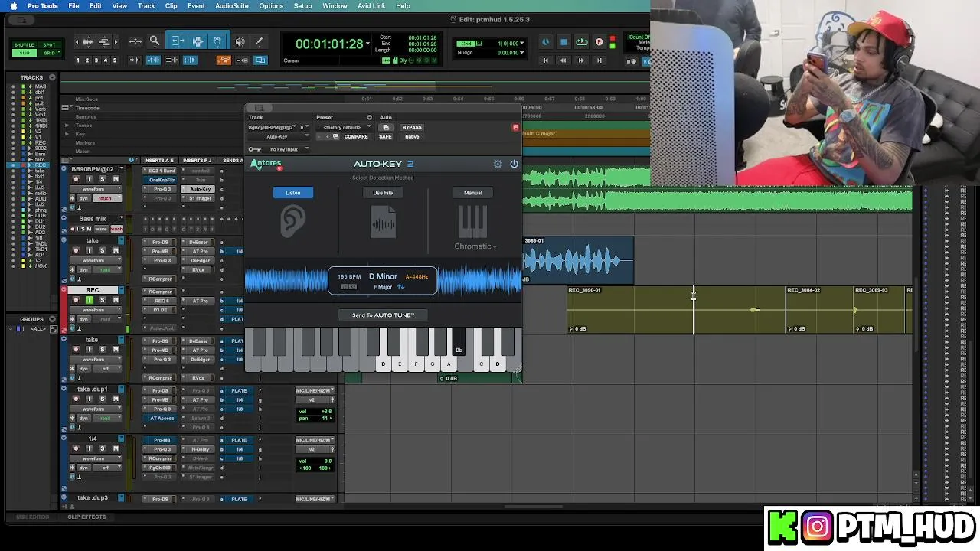The width and height of the screenshot is (980, 551).
Task: Open Chromatic scale dropdown
Action: pos(475,246)
